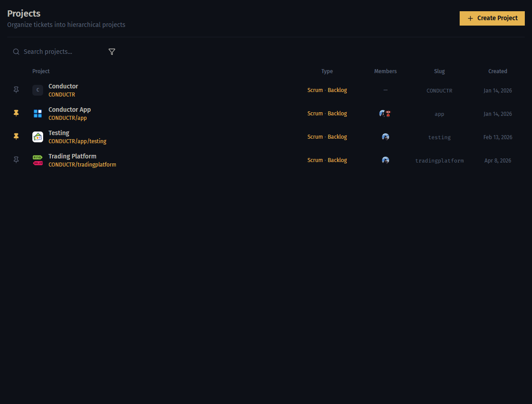The width and height of the screenshot is (532, 404).
Task: Click the Type column header
Action: tap(327, 71)
